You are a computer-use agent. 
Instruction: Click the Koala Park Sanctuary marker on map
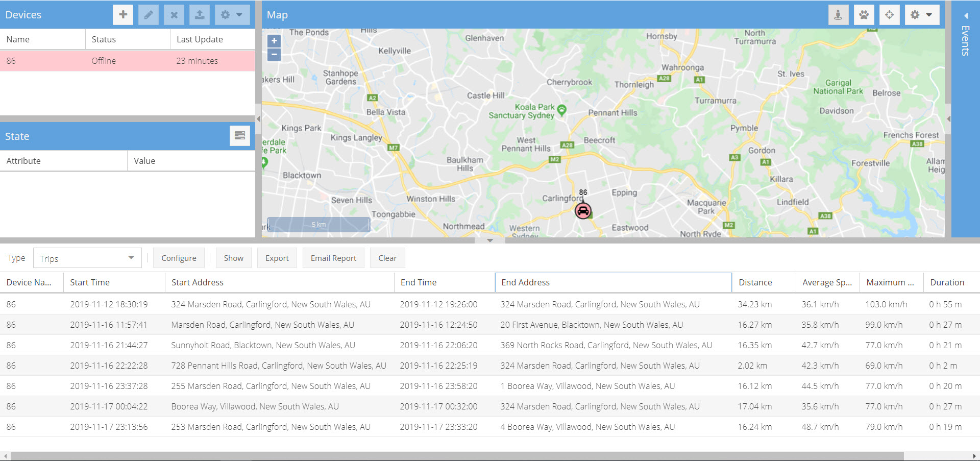(x=562, y=109)
